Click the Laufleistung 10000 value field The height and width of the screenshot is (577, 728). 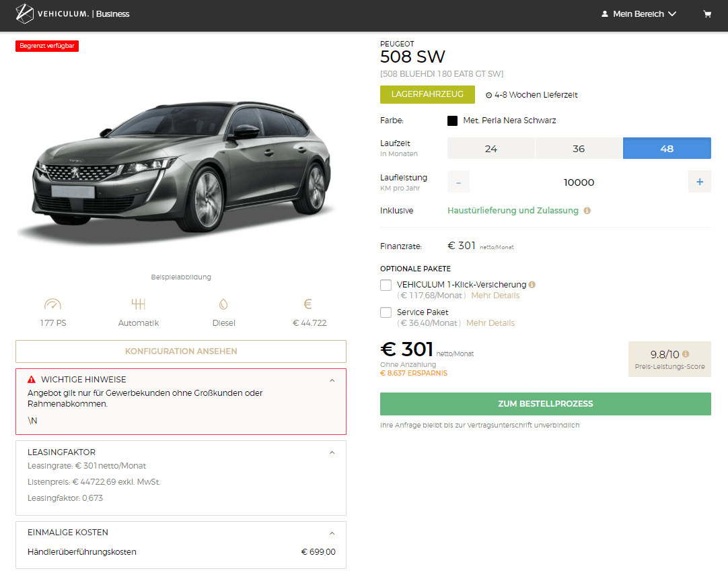click(x=579, y=182)
